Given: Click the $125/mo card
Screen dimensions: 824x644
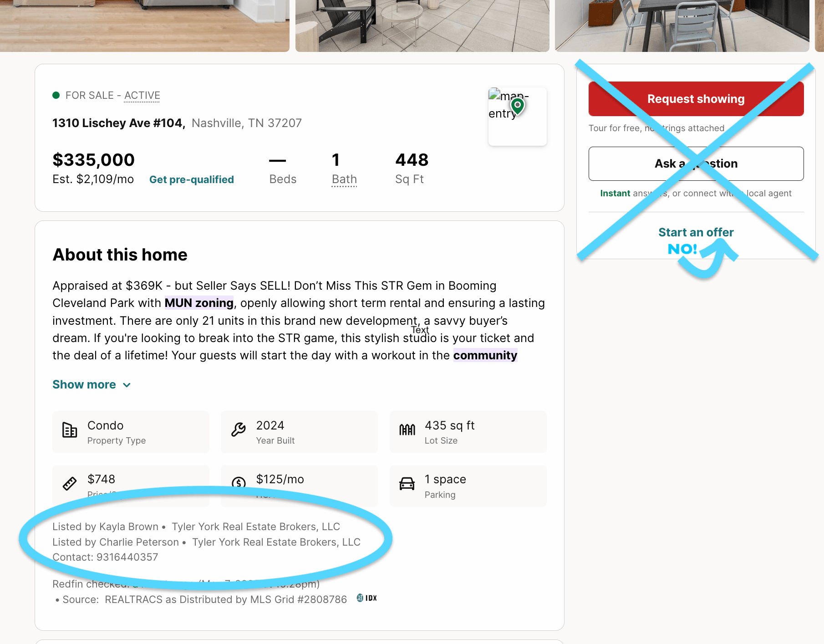Looking at the screenshot, I should [x=299, y=486].
